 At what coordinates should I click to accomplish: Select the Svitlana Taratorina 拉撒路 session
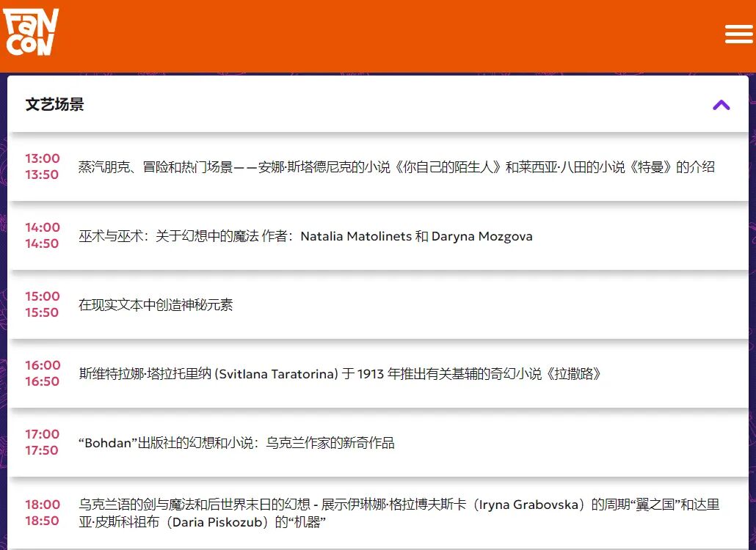click(x=341, y=374)
